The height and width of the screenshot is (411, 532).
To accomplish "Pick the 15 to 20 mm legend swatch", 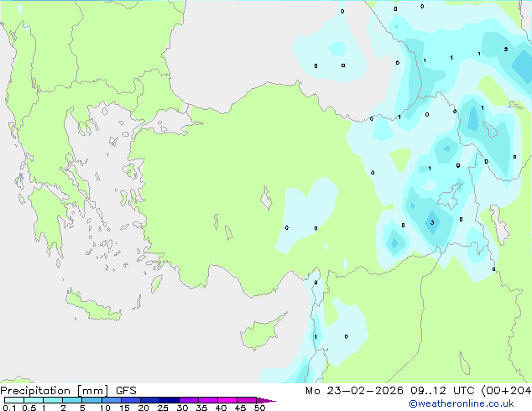I will [x=130, y=400].
